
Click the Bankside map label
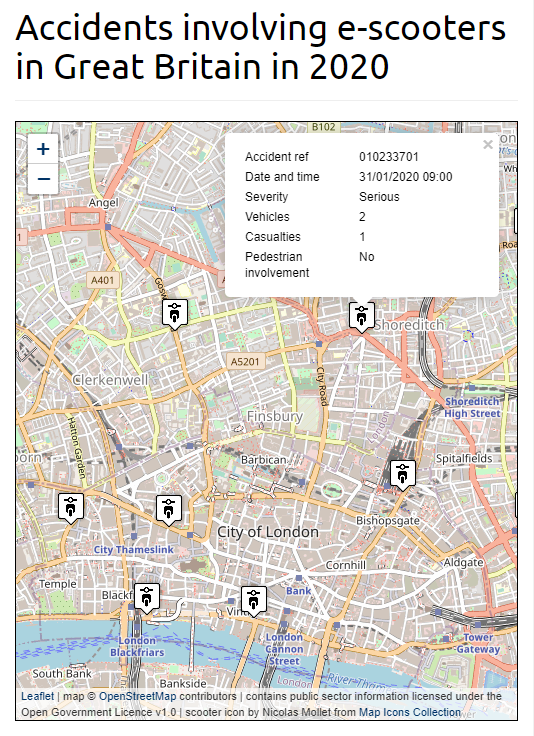click(x=183, y=683)
